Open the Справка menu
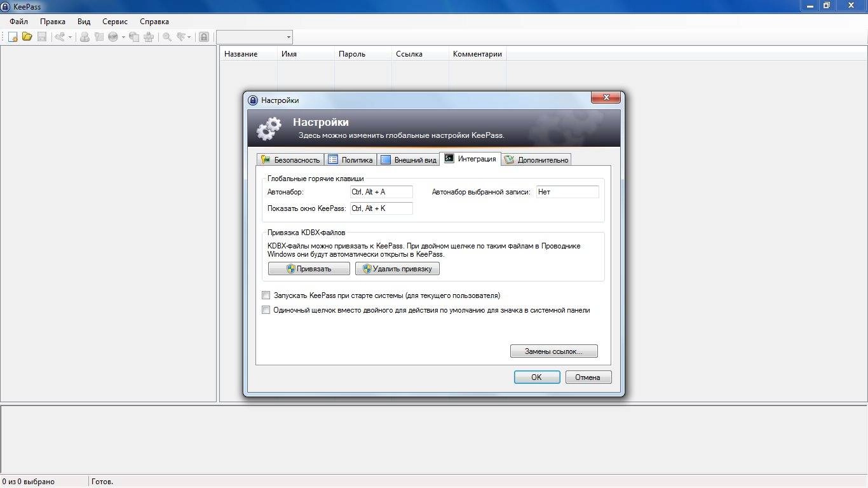The height and width of the screenshot is (488, 868). tap(154, 22)
